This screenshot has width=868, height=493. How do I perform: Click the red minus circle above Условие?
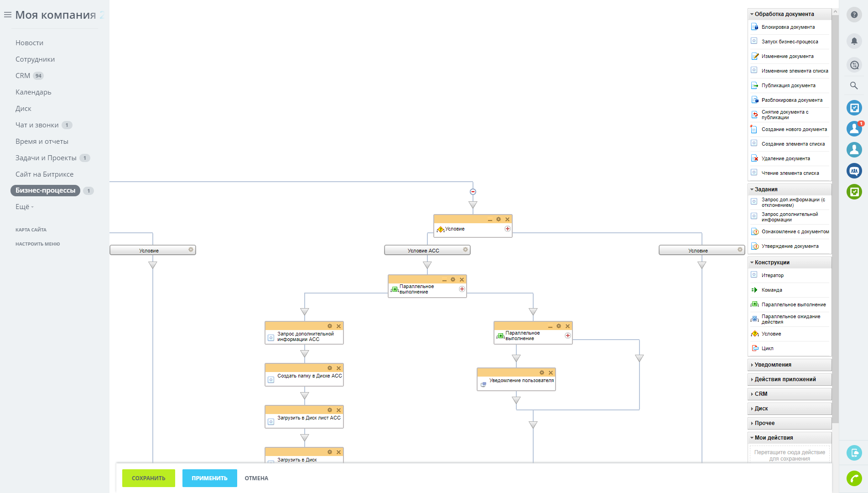(x=473, y=192)
